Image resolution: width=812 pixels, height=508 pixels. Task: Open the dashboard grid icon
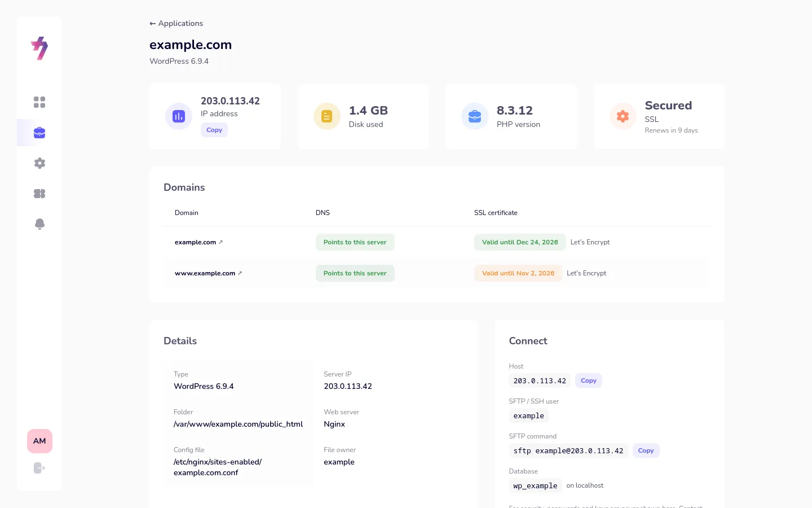[x=39, y=102]
